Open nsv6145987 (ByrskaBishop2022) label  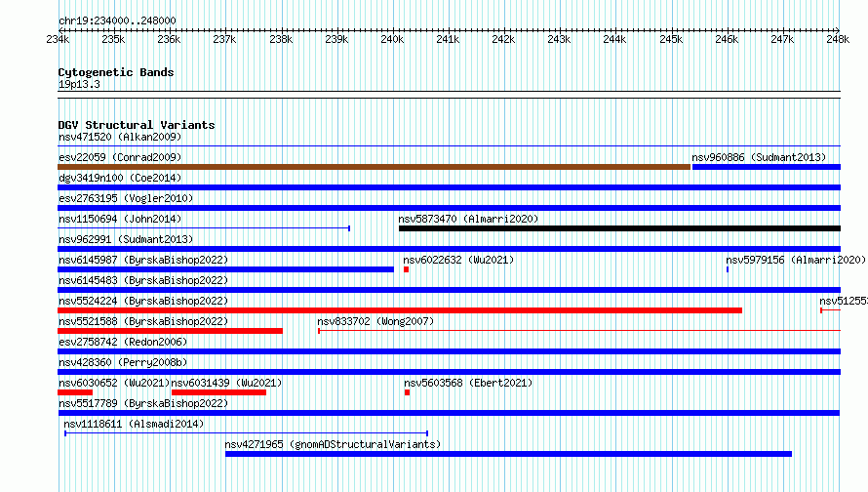[143, 260]
